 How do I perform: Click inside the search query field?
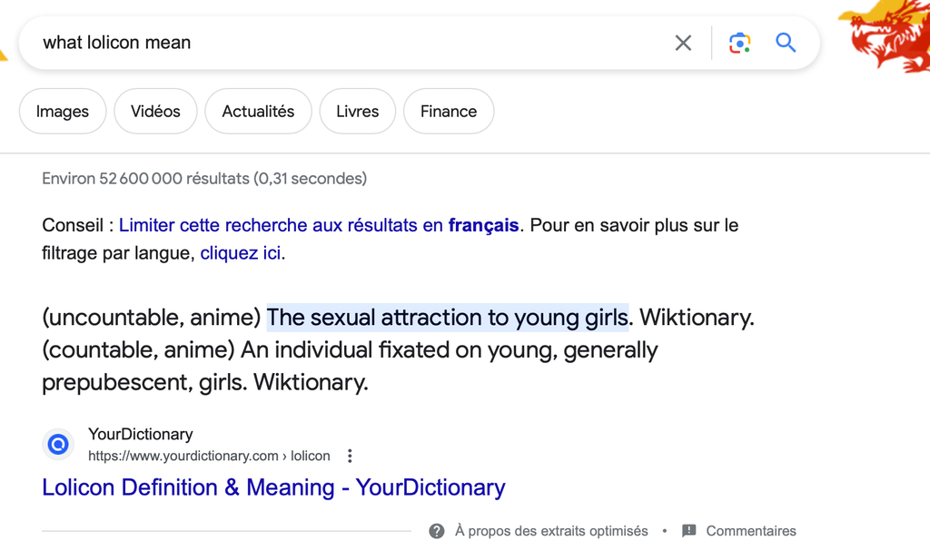coord(345,43)
